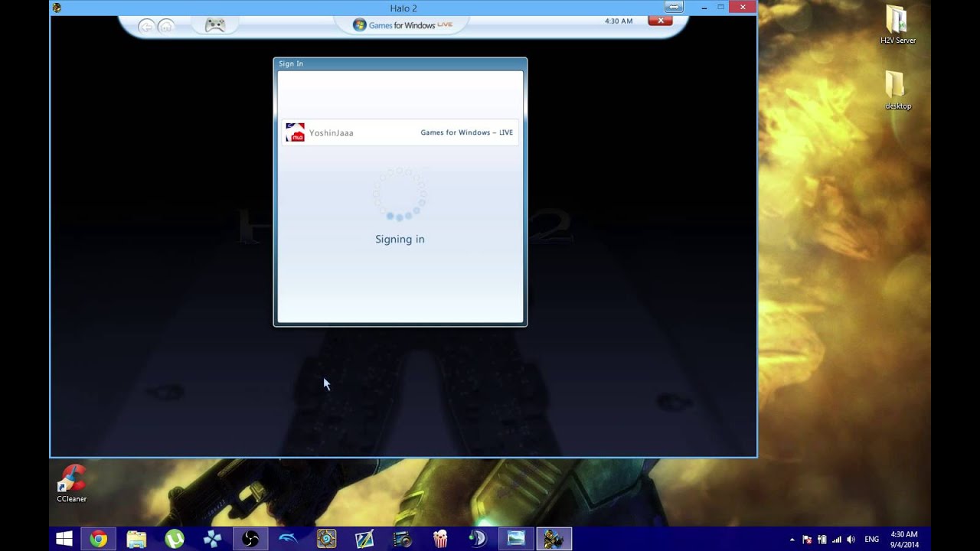The width and height of the screenshot is (980, 551).
Task: Open TeamSpeak from the taskbar
Action: point(478,540)
